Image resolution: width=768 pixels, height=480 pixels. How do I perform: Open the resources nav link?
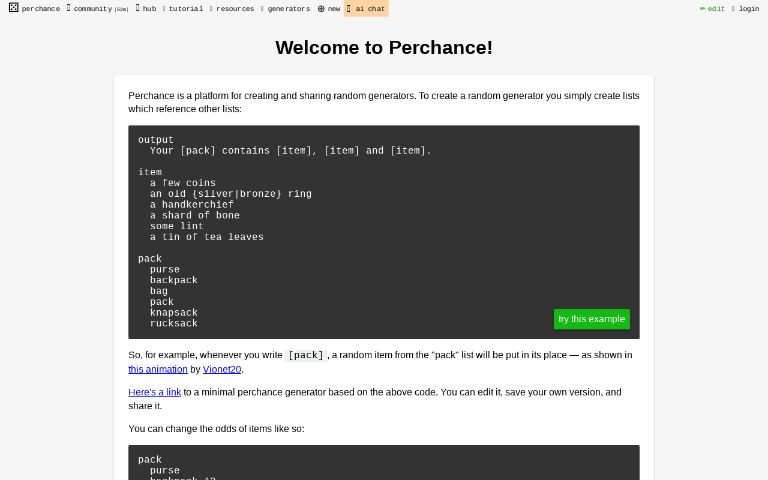point(235,9)
